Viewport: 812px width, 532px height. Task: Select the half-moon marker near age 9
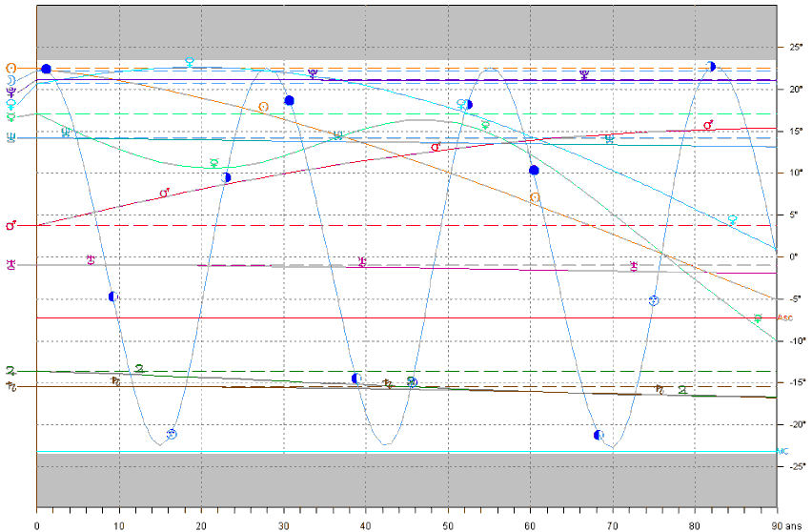[113, 297]
